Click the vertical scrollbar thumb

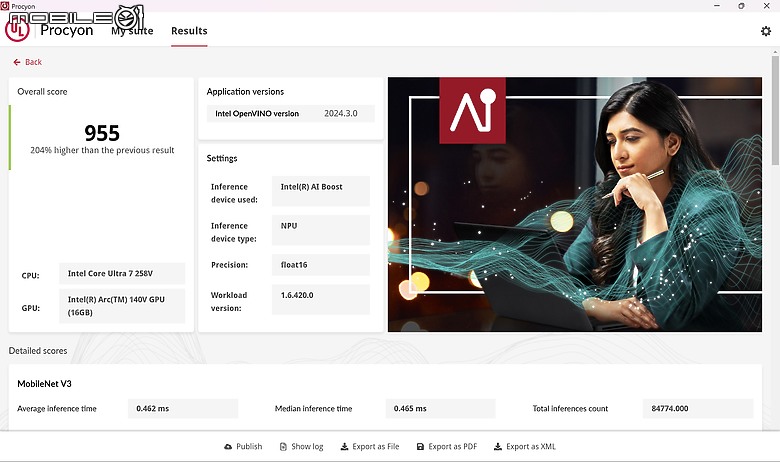[775, 109]
